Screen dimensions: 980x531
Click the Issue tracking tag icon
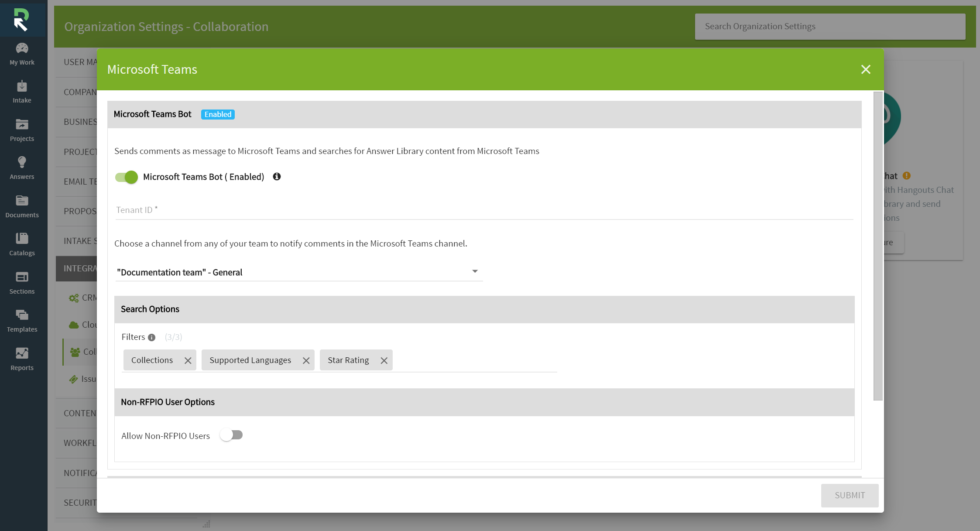pyautogui.click(x=73, y=379)
